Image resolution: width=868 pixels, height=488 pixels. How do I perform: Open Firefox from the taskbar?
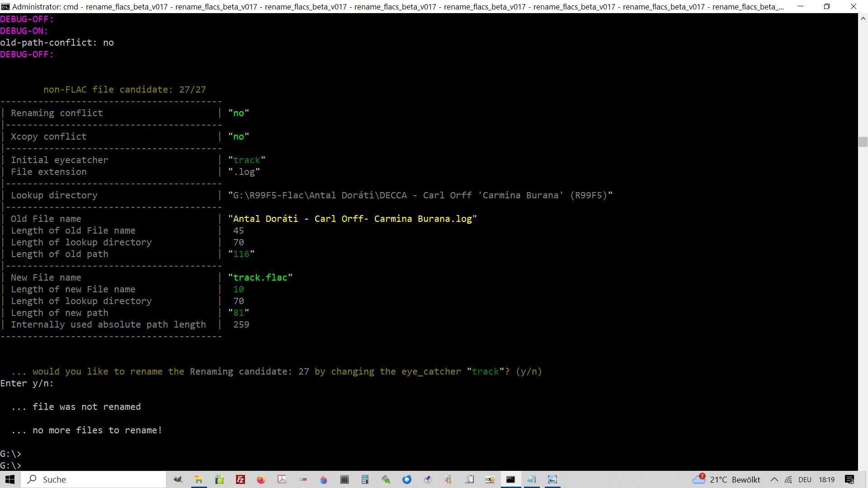click(x=261, y=479)
